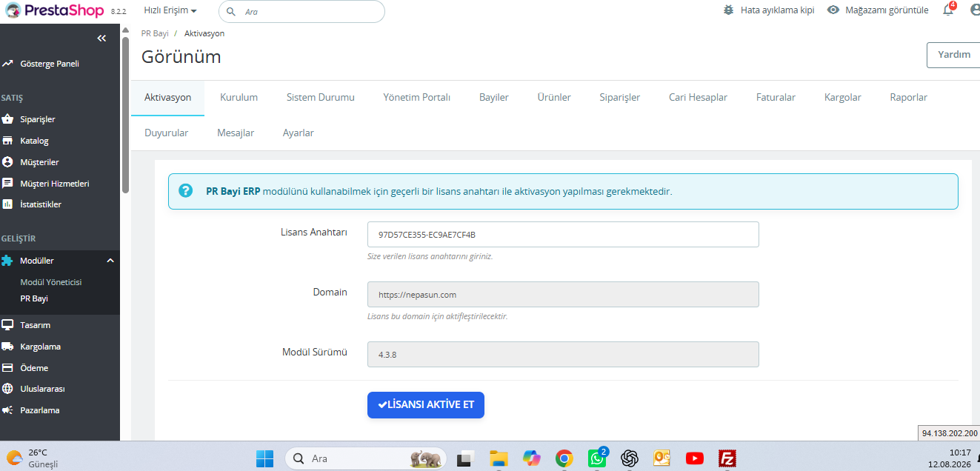Open the notifications bell
The image size is (980, 471).
click(x=948, y=10)
